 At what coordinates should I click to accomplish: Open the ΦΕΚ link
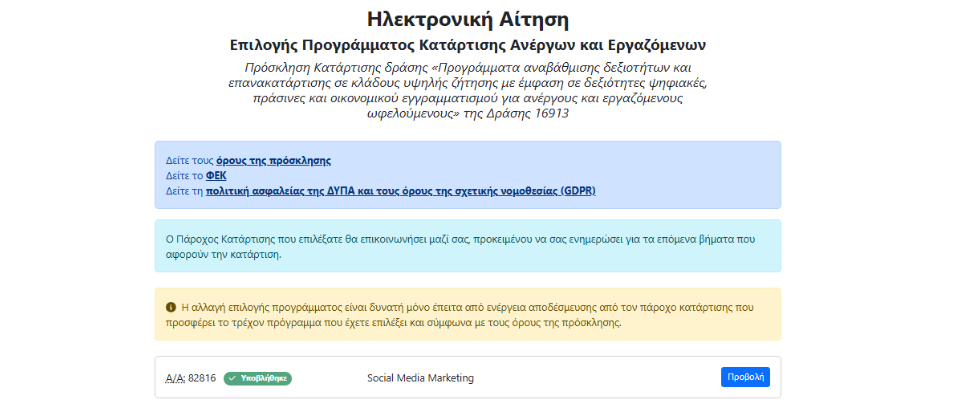coord(216,176)
